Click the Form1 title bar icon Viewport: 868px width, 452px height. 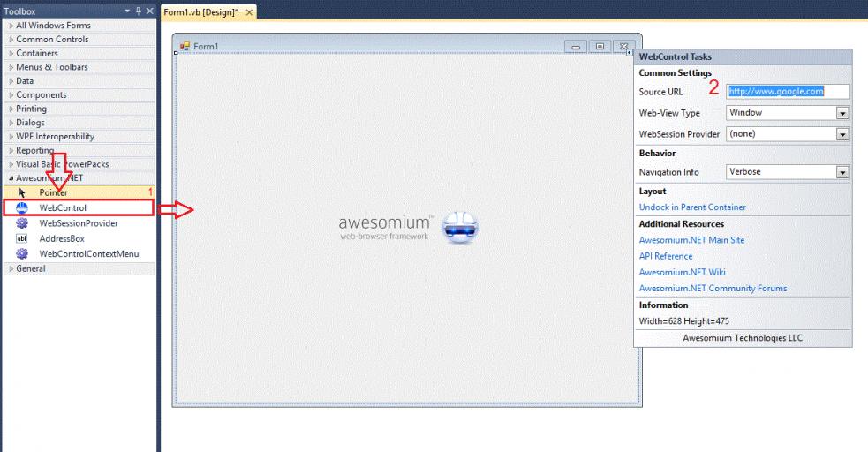[185, 46]
